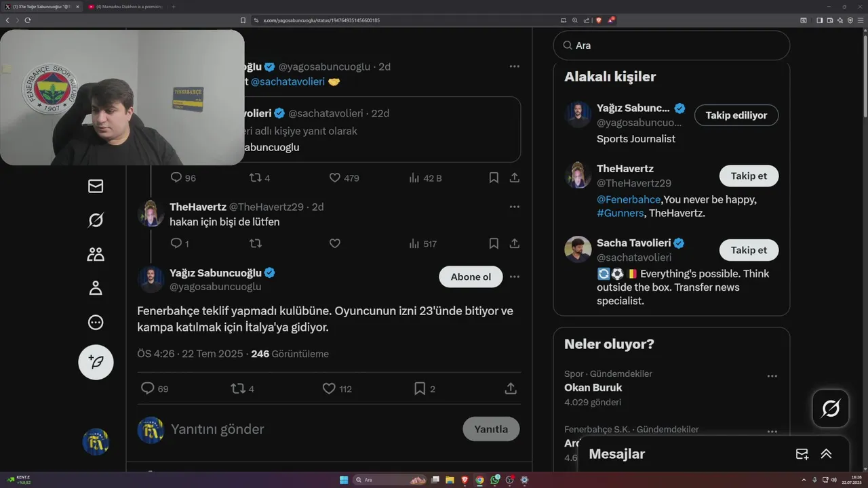Screen dimensions: 868x488
Task: Open more options on the main Yağız Sabuncuoğlu post
Action: [x=514, y=277]
